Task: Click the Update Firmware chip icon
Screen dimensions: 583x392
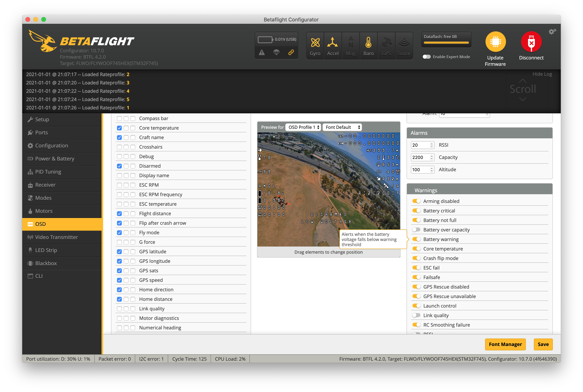Action: (x=495, y=41)
